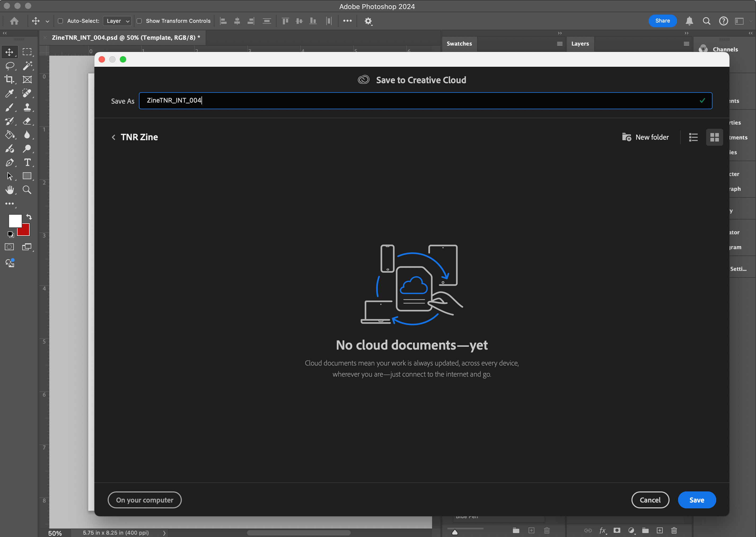
Task: Select the Lasso tool
Action: (10, 66)
